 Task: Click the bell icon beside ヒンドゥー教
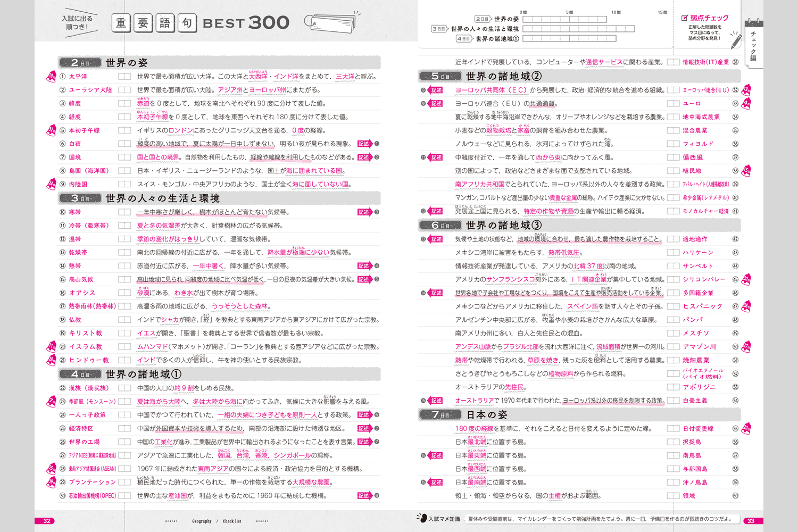[x=51, y=360]
